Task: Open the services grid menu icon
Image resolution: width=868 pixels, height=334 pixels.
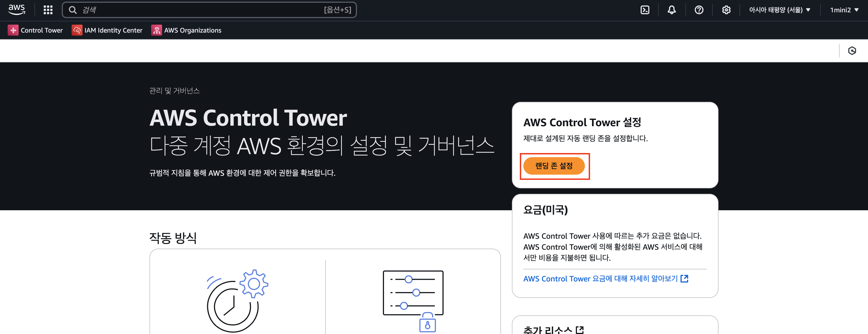Action: coord(48,10)
